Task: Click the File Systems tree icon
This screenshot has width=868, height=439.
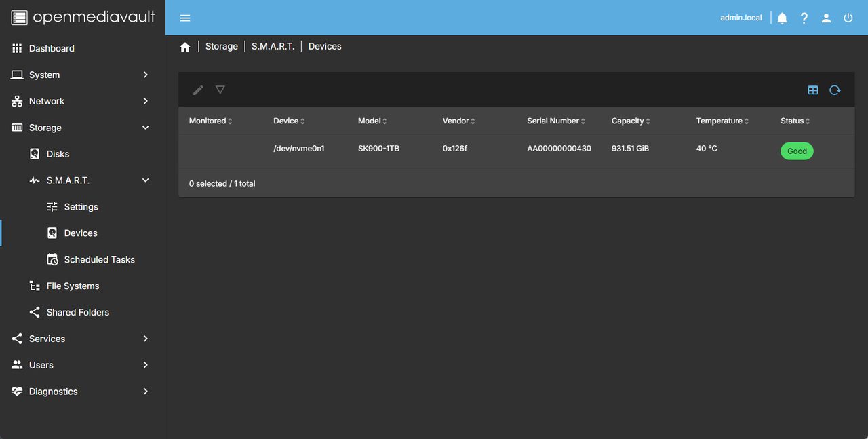Action: click(35, 286)
